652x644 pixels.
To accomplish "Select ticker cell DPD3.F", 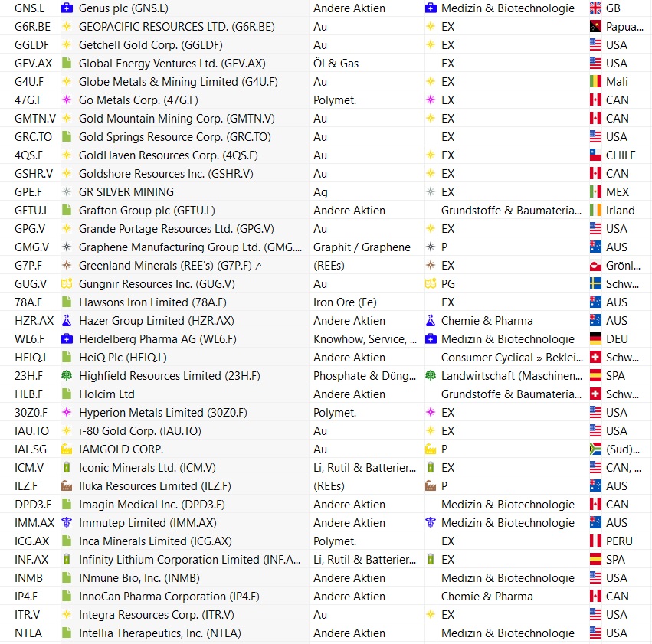I will 33,505.
